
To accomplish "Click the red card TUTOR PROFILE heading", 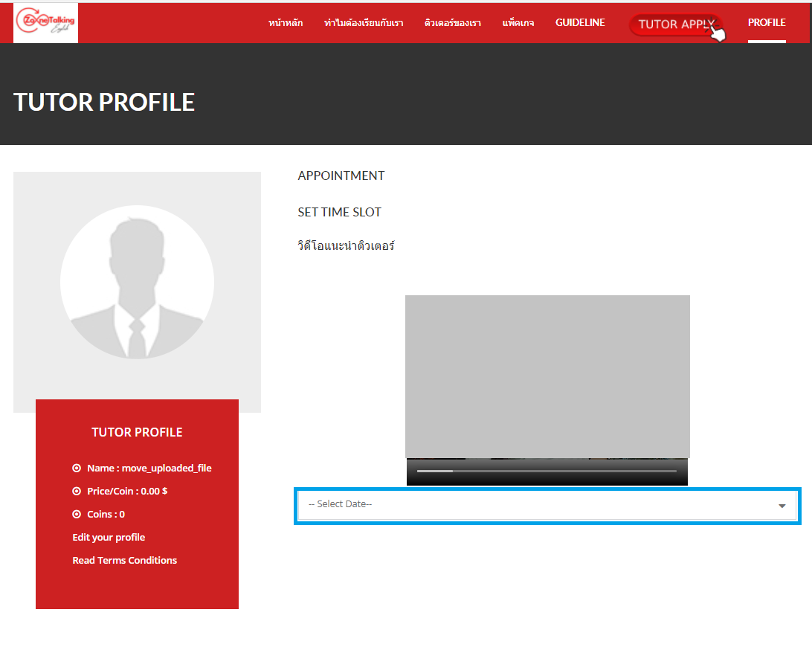I will tap(138, 432).
